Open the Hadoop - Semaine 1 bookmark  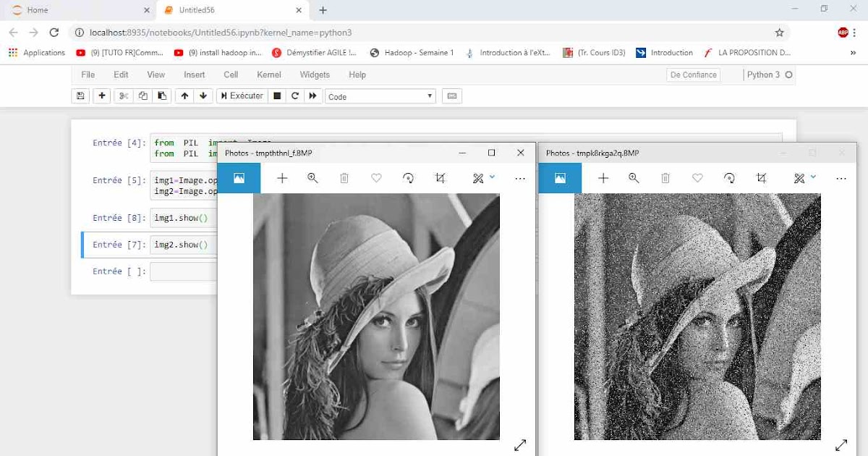[412, 53]
